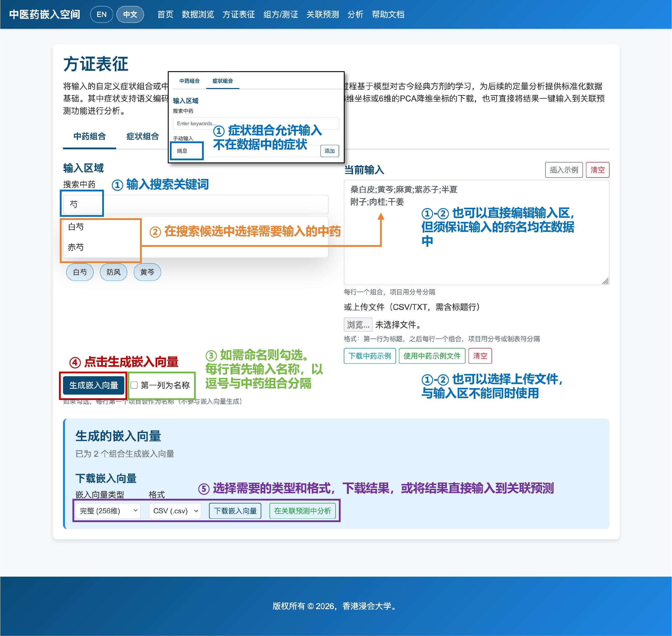Open 分析 navigation item

point(355,15)
